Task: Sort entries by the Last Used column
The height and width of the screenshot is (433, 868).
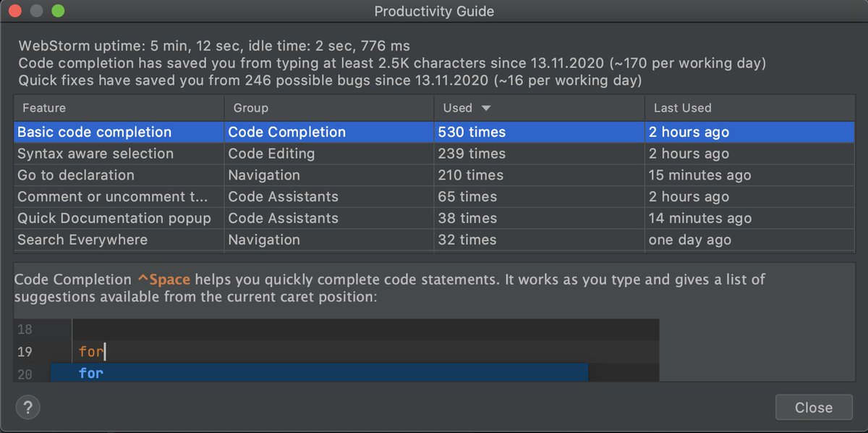Action: pos(681,107)
